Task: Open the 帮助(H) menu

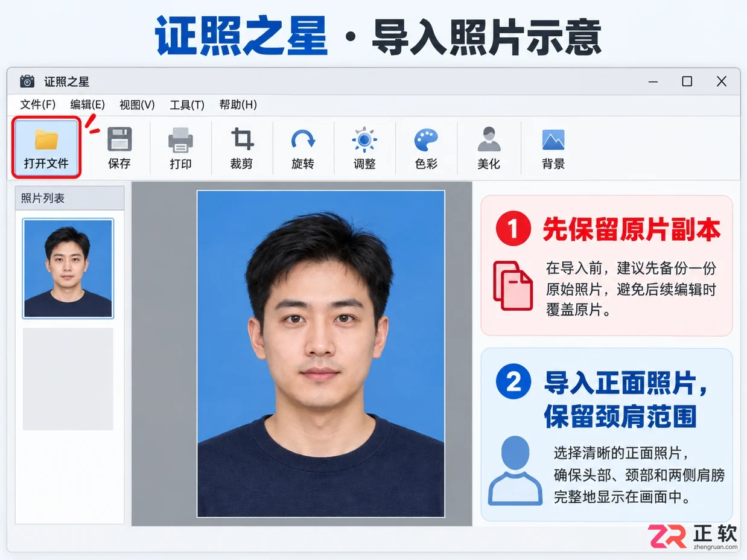Action: coord(238,105)
